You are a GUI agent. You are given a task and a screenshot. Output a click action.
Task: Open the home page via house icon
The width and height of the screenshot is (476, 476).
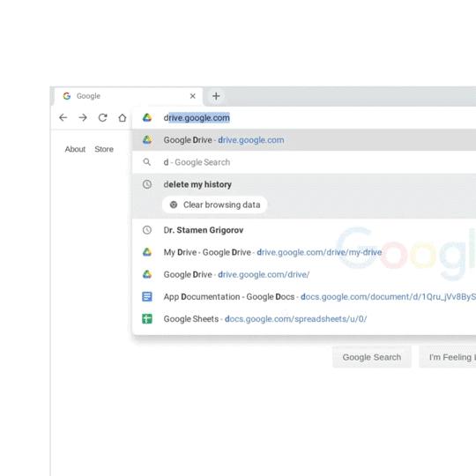coord(123,117)
